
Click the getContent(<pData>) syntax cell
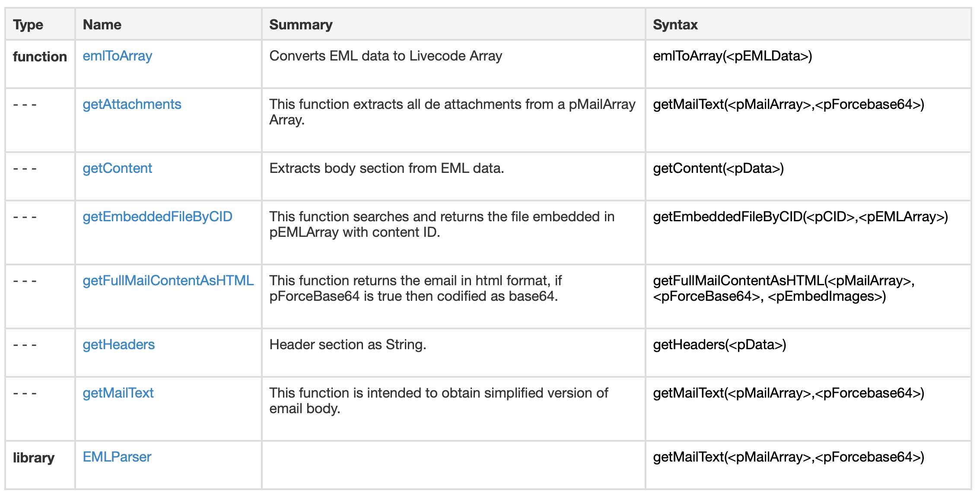tap(718, 169)
